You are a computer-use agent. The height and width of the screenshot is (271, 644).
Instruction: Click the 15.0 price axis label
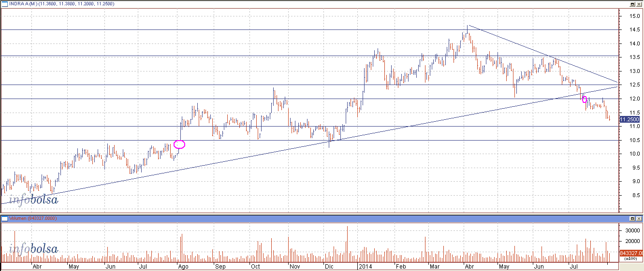629,16
